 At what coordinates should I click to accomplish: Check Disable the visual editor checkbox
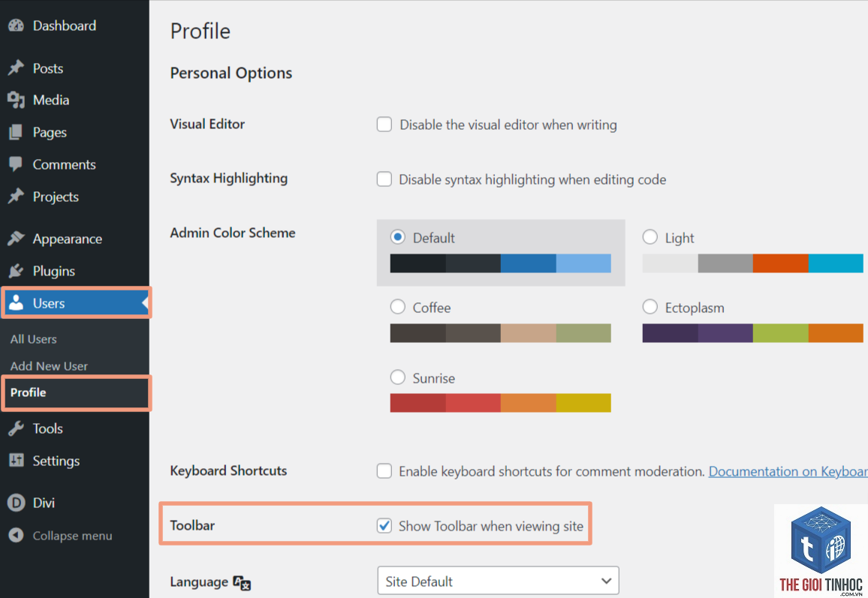384,124
